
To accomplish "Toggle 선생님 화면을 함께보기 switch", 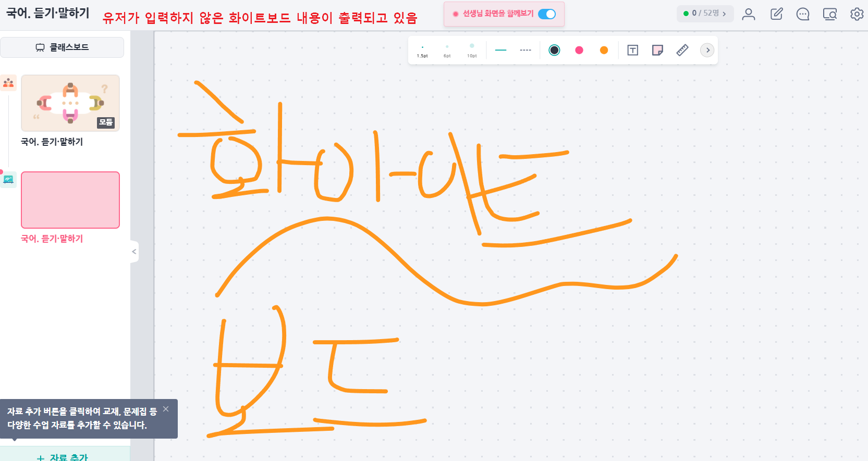I will pos(547,14).
